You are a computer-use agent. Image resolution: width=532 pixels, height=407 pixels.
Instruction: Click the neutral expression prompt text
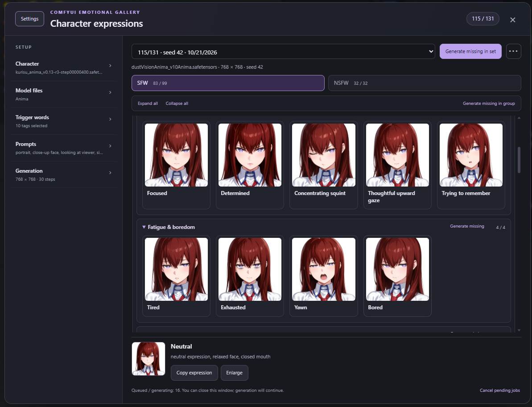point(221,357)
